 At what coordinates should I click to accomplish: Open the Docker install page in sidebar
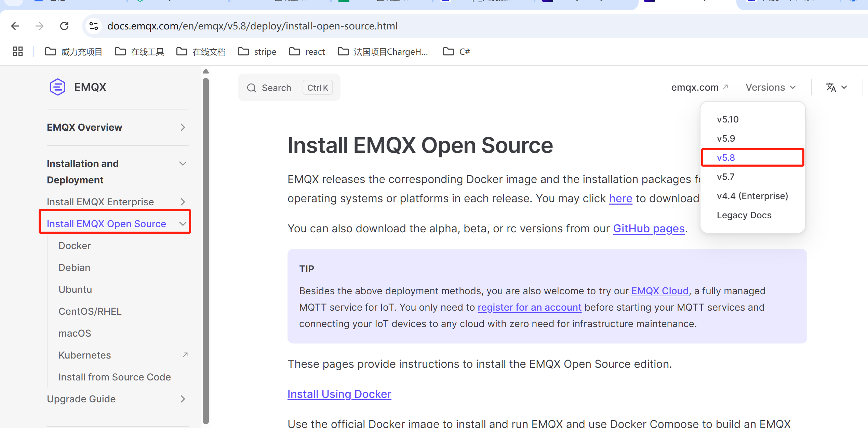[x=75, y=246]
